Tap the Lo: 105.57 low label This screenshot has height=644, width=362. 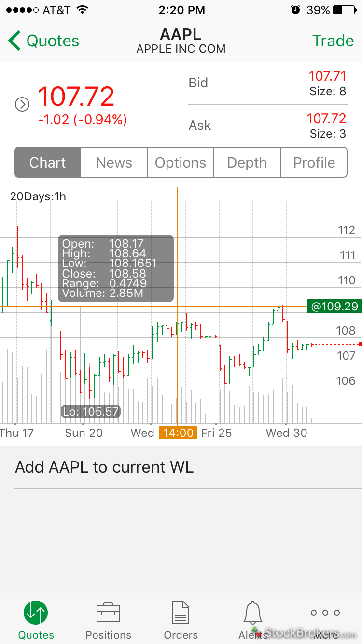[x=91, y=412]
